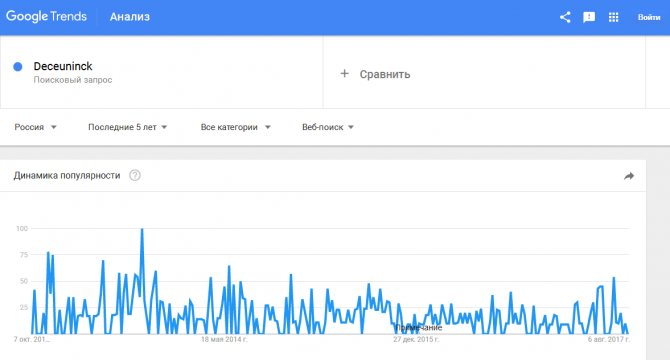This screenshot has width=670, height=360.
Task: Open the Россия region dropdown
Action: point(35,127)
